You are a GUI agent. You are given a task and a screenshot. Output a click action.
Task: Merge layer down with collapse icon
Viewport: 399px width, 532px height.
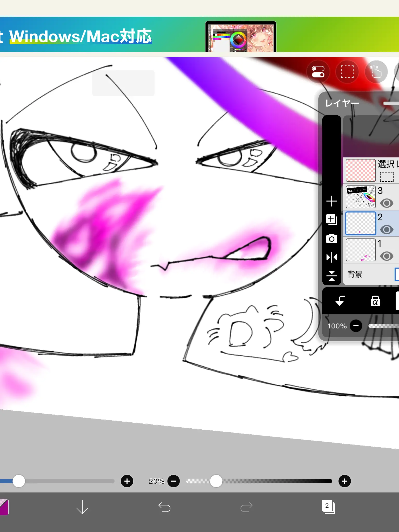[x=332, y=276]
